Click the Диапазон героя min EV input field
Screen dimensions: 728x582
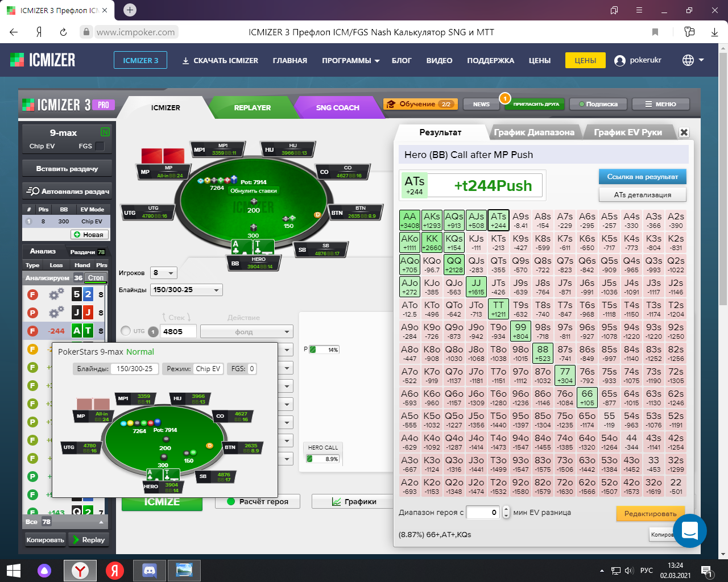(x=483, y=512)
